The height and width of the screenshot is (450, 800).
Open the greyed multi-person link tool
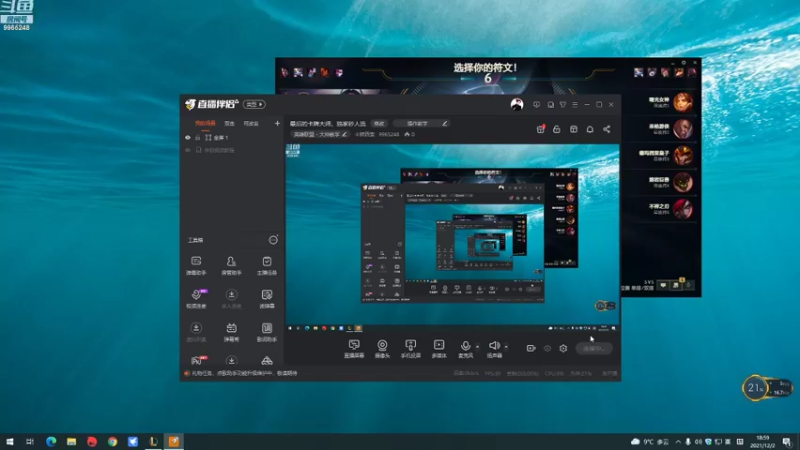[x=231, y=299]
